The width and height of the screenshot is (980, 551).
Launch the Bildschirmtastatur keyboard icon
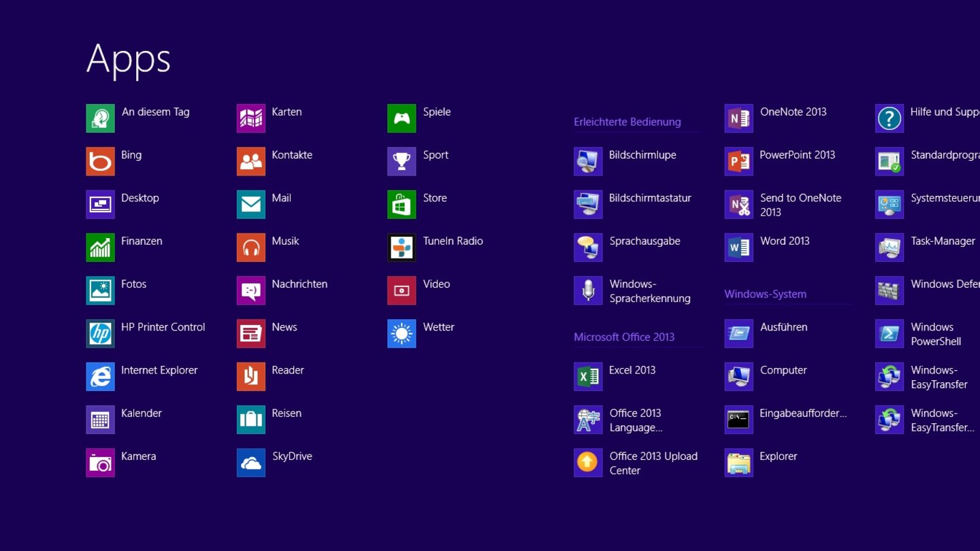pos(588,204)
